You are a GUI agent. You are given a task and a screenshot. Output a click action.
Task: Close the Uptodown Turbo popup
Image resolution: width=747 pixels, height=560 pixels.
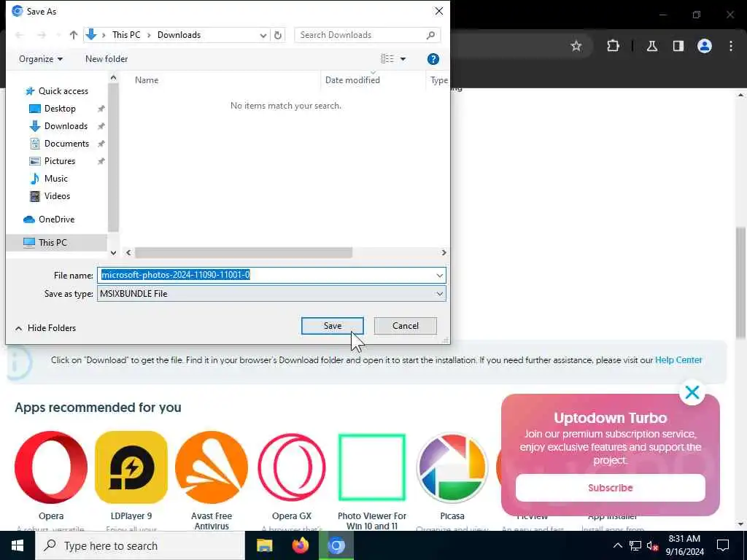coord(692,392)
